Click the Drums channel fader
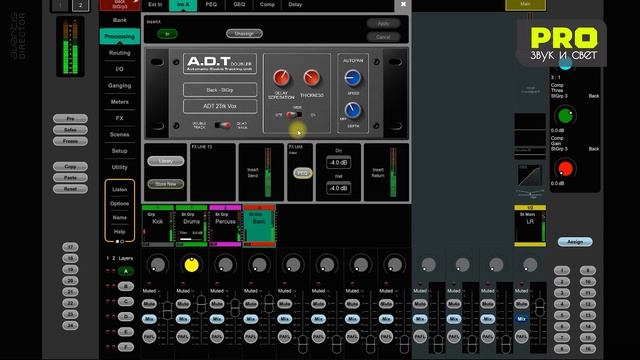Screen dimensions: 640x360 (x=201, y=303)
